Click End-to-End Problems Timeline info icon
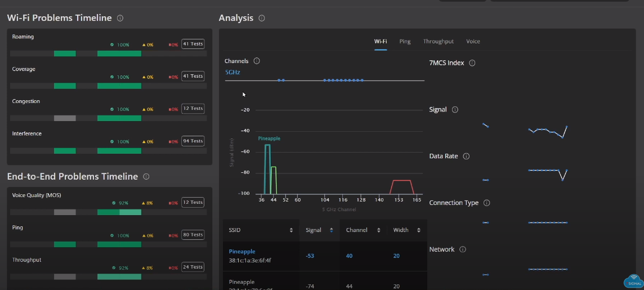The height and width of the screenshot is (290, 644). click(x=146, y=177)
